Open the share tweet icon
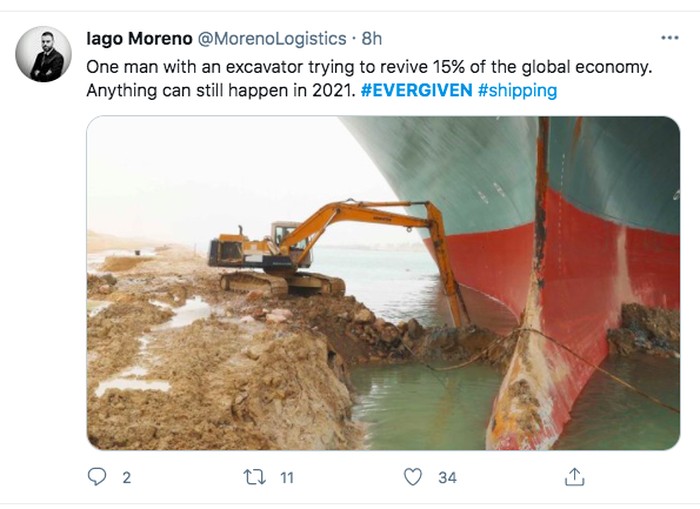Image resolution: width=700 pixels, height=509 pixels. click(x=574, y=477)
